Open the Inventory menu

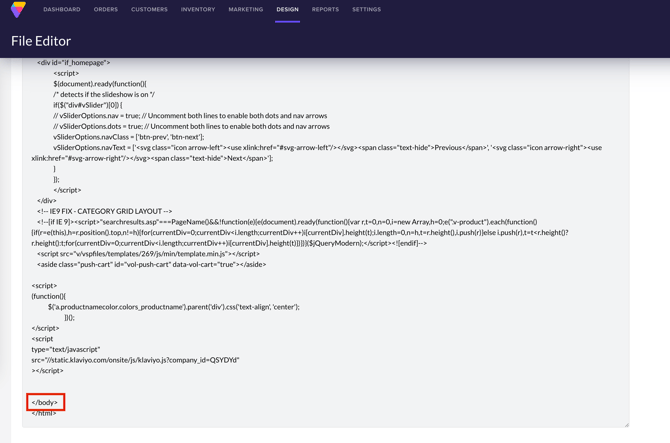tap(198, 10)
